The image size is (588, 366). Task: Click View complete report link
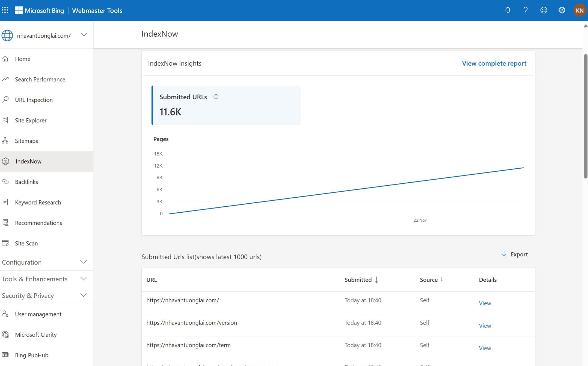pos(494,63)
